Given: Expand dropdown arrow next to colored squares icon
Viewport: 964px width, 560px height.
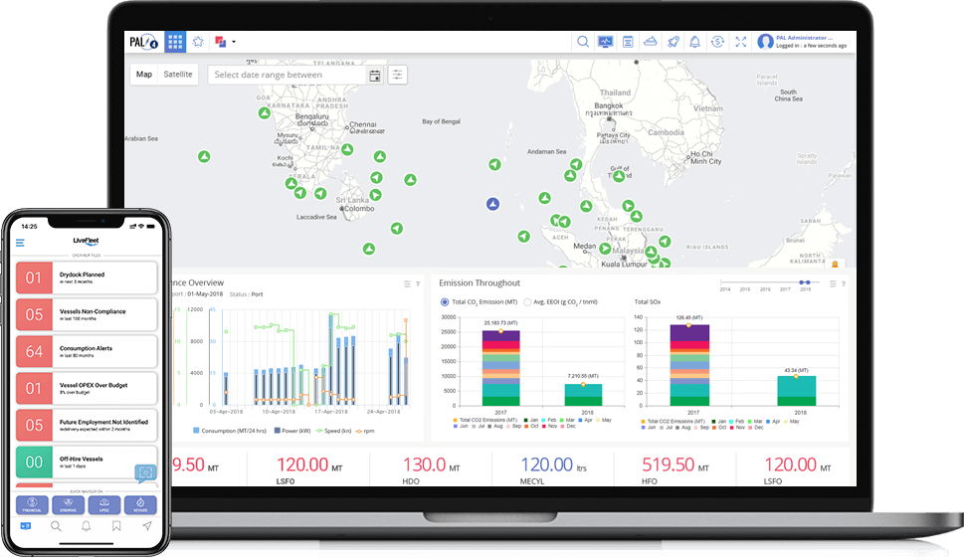Looking at the screenshot, I should [233, 42].
